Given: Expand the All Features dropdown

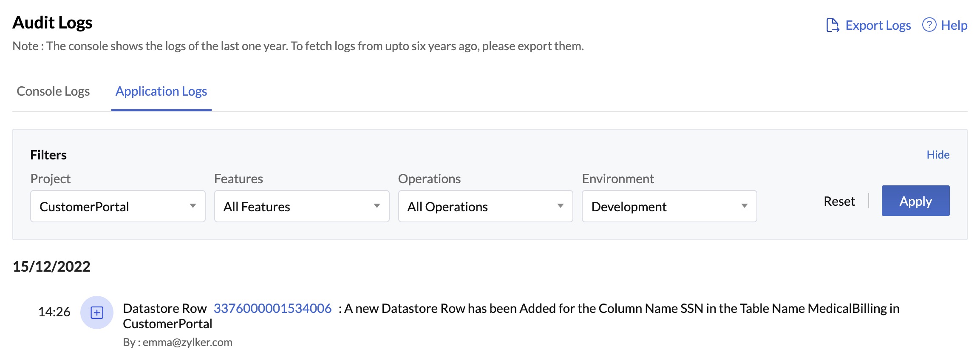Looking at the screenshot, I should pos(301,206).
